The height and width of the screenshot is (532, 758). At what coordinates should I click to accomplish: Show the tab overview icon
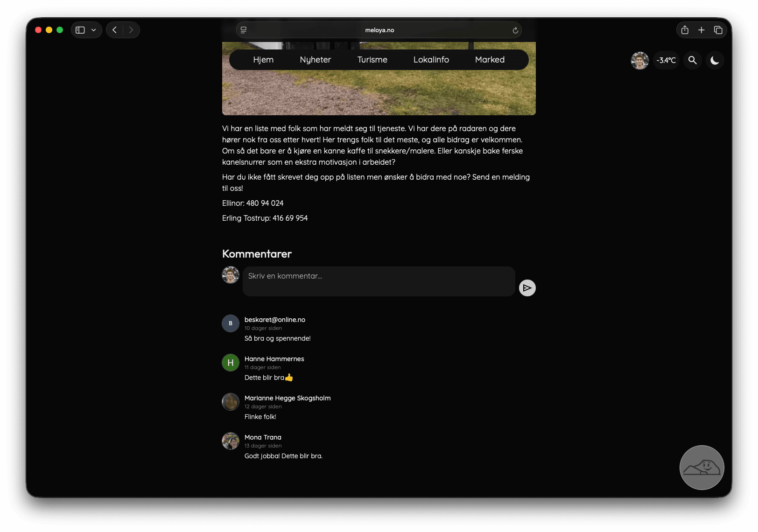tap(718, 30)
